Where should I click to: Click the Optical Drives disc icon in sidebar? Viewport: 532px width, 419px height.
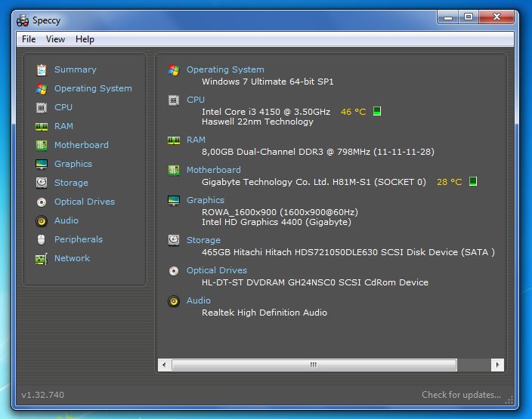42,202
